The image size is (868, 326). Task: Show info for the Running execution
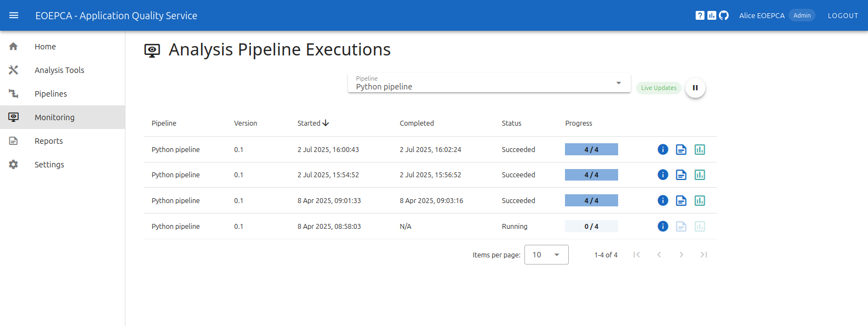(663, 226)
